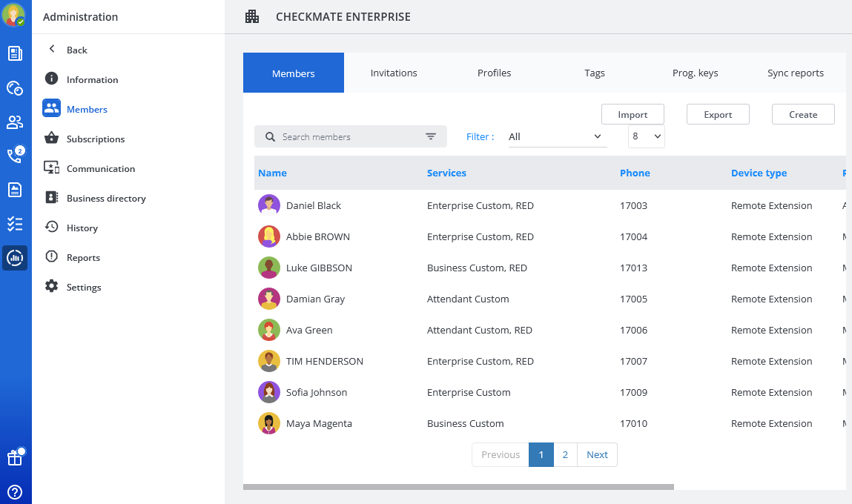852x504 pixels.
Task: Click the news feed icon in left rail
Action: (15, 53)
